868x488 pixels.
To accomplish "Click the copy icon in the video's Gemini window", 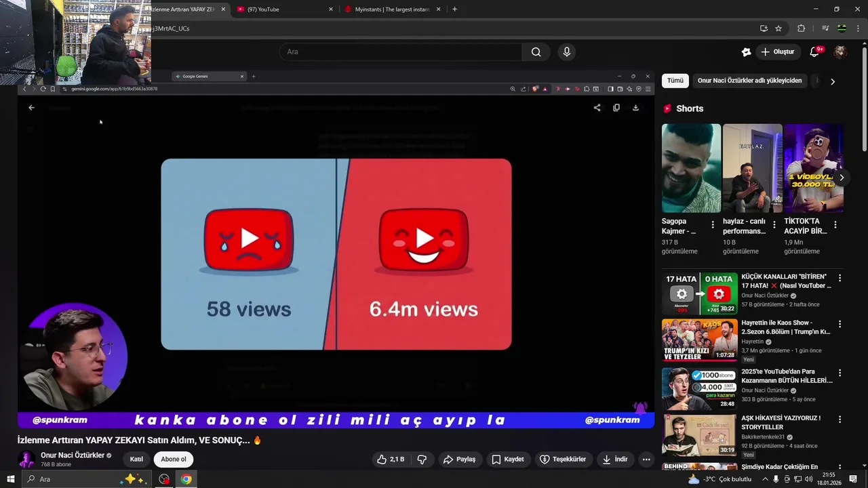I will pos(616,108).
